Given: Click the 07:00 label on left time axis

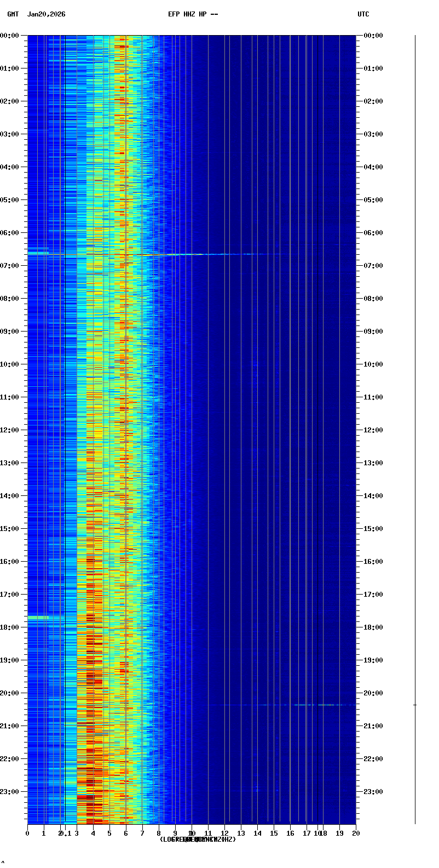Looking at the screenshot, I should 9,266.
